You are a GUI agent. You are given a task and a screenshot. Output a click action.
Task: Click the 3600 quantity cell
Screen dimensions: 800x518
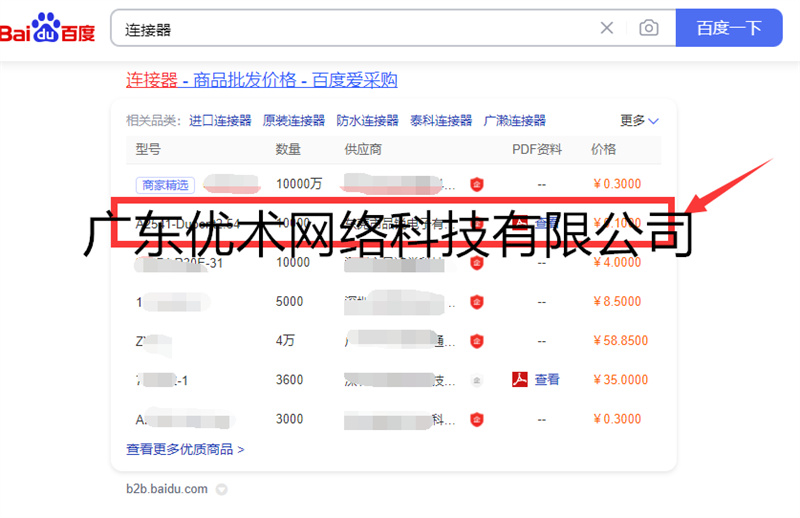(289, 379)
